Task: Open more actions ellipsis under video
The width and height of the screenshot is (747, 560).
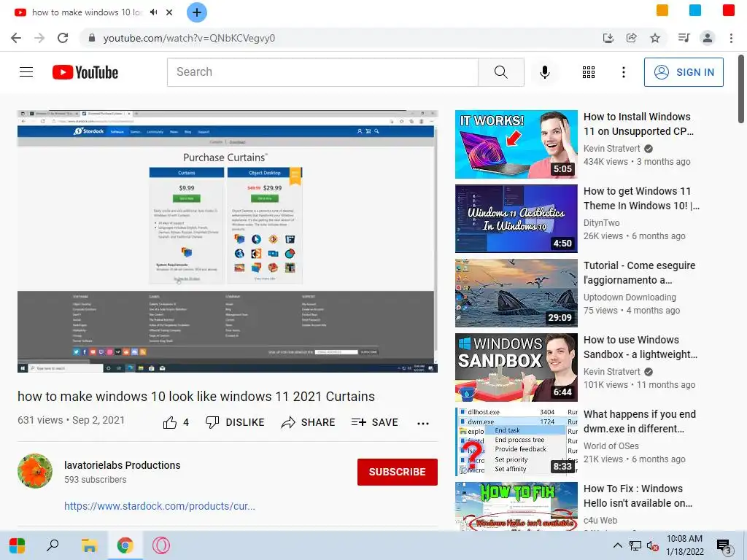Action: [422, 423]
